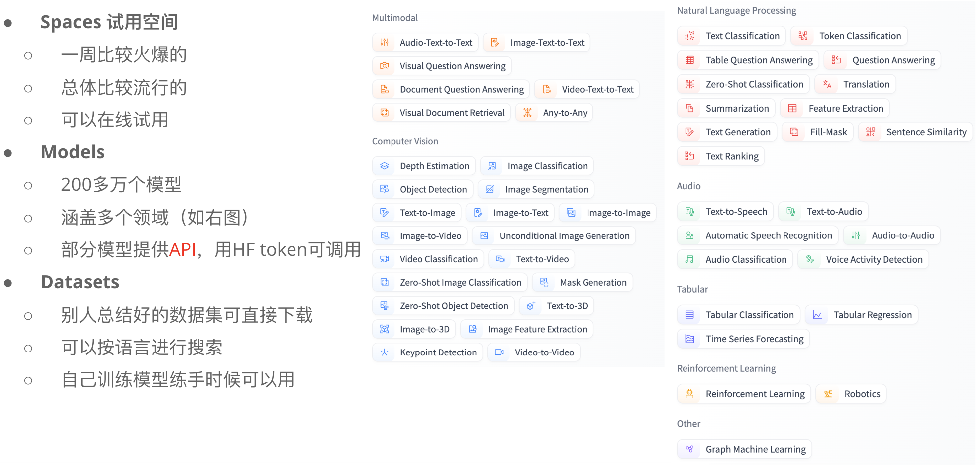
Task: Click the Computer Vision category heading
Action: coord(405,141)
